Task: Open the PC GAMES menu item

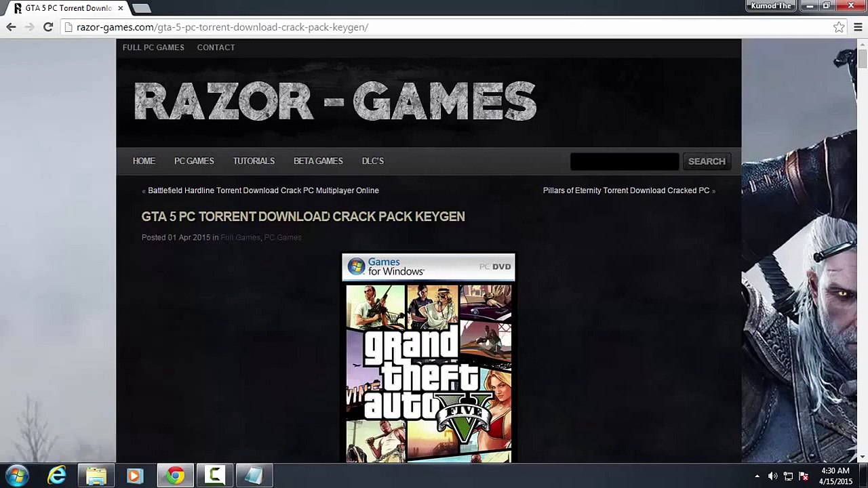Action: [194, 161]
